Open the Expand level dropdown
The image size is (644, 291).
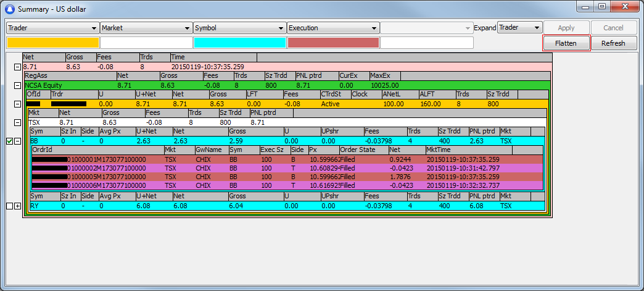pyautogui.click(x=537, y=28)
